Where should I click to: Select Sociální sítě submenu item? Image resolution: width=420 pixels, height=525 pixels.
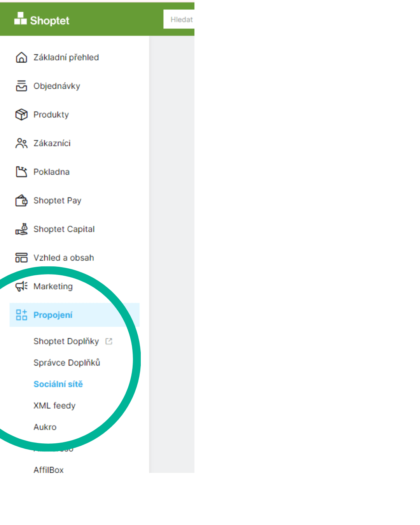[x=58, y=384]
